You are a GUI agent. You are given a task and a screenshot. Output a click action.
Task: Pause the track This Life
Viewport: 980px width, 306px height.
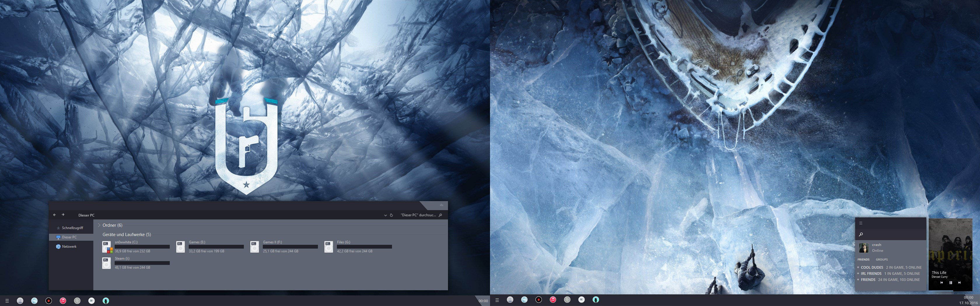pos(950,282)
